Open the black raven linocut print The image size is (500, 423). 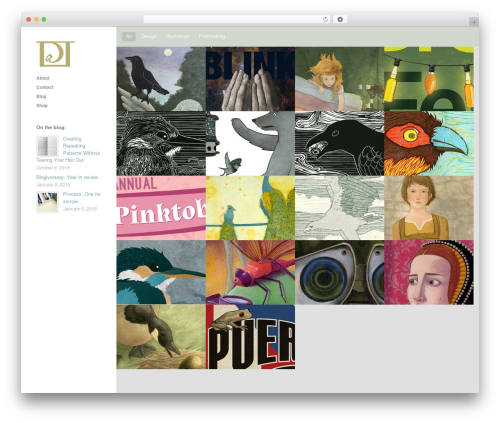pyautogui.click(x=340, y=144)
